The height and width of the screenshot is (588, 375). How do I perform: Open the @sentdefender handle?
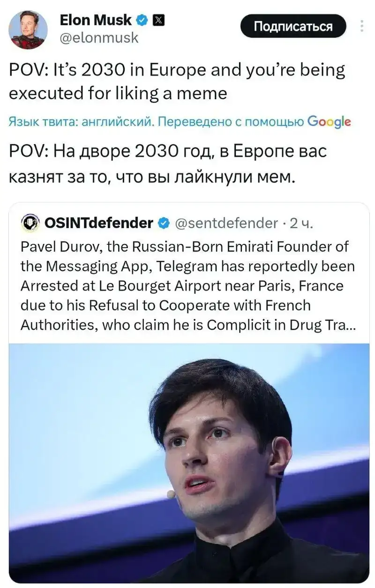click(226, 223)
